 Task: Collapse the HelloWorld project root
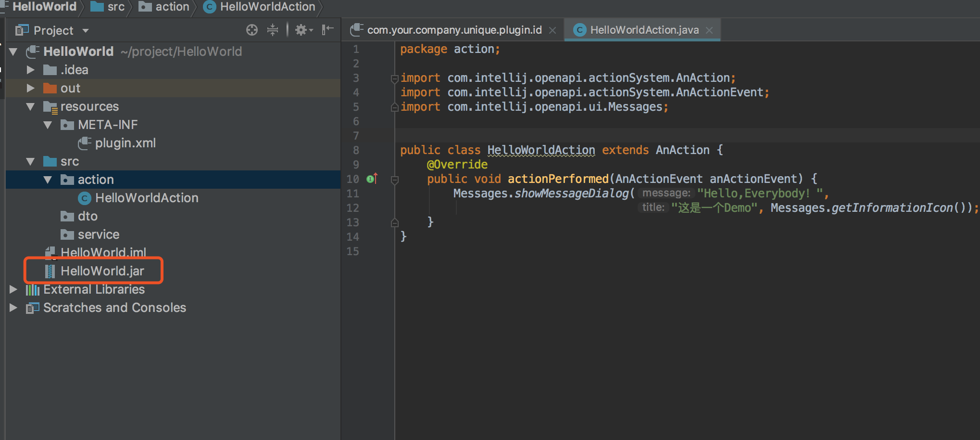coord(13,52)
